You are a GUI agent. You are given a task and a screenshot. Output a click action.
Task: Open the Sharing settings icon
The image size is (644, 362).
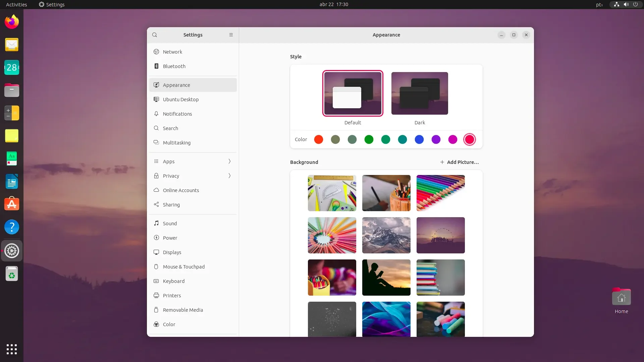coord(156,205)
